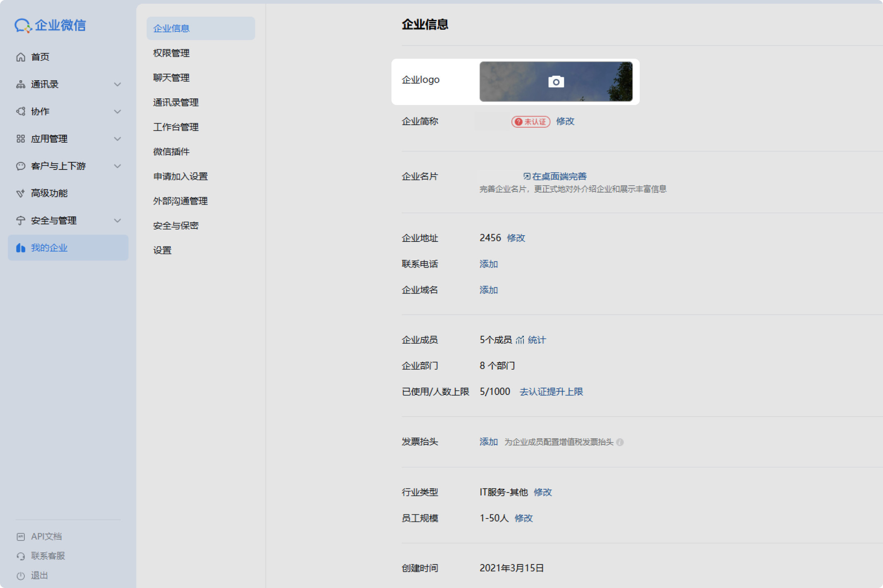The height and width of the screenshot is (588, 883).
Task: Click the 我的企业 building icon
Action: pos(21,248)
